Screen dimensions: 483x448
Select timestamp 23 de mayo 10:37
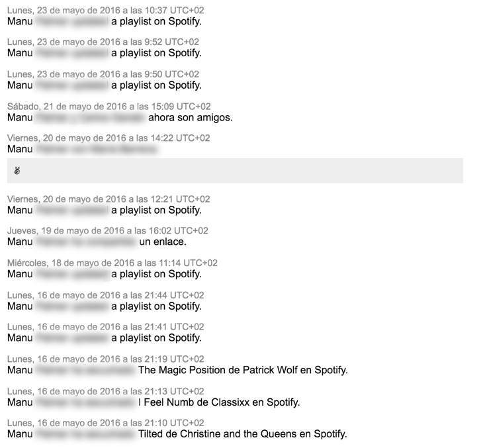106,10
